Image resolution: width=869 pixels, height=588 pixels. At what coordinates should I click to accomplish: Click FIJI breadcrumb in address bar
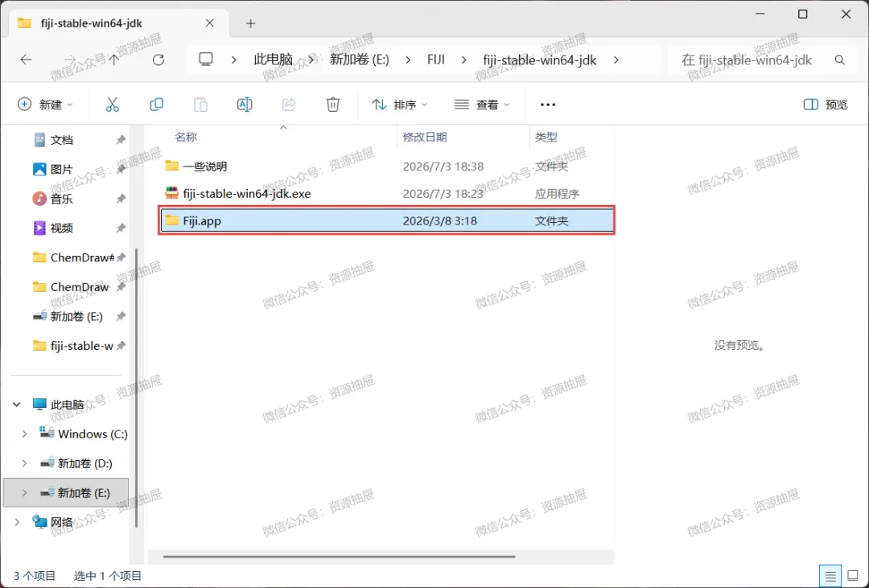point(435,60)
